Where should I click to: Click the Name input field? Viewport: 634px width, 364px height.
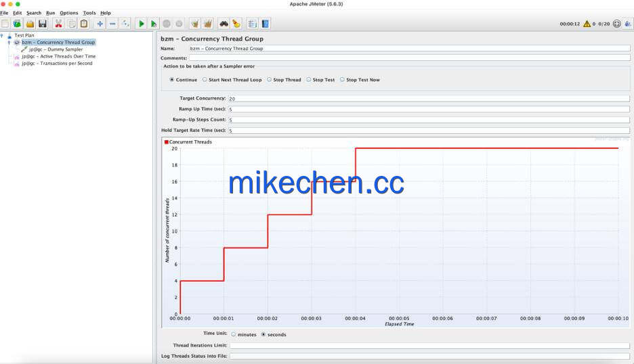(x=409, y=49)
